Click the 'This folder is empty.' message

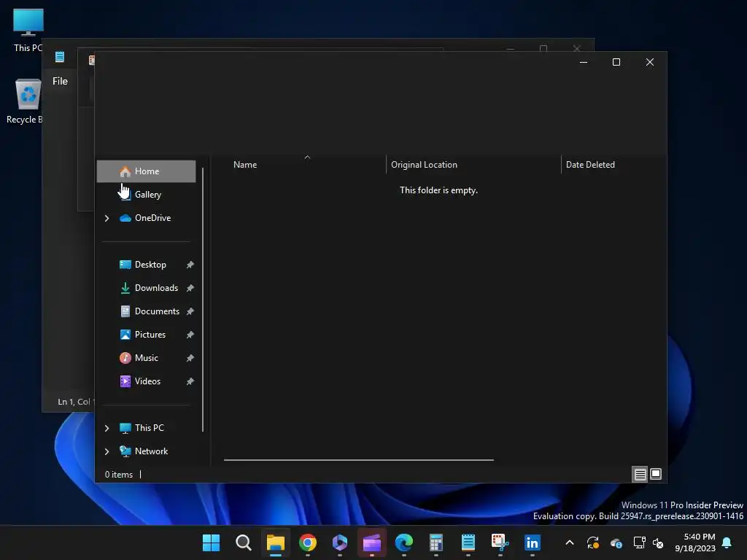[438, 190]
